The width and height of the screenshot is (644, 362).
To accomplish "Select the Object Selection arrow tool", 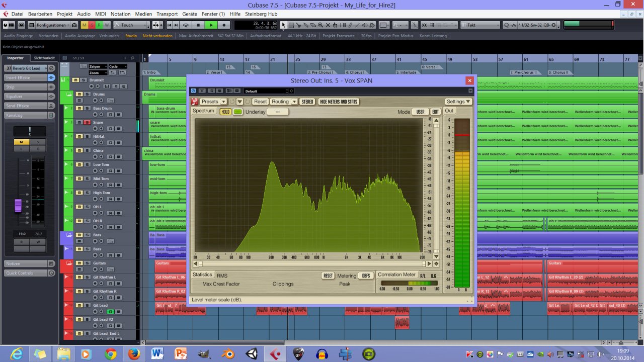I will [284, 25].
